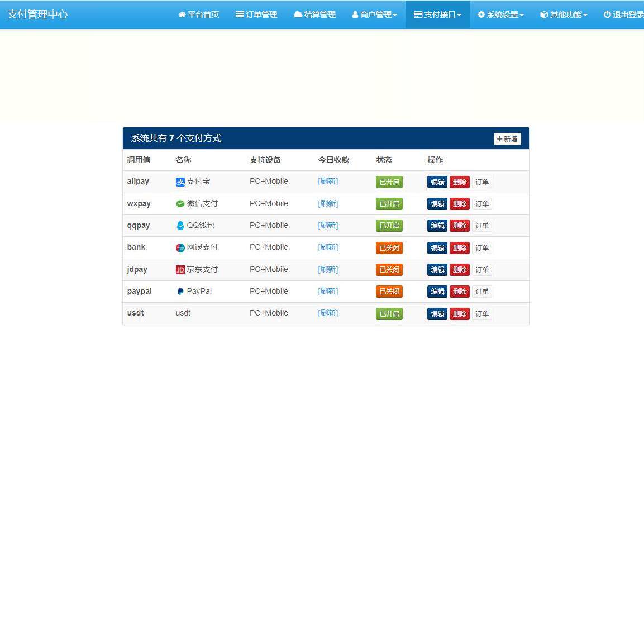Image resolution: width=644 pixels, height=644 pixels.
Task: Edit the jdpay payment method
Action: point(437,269)
